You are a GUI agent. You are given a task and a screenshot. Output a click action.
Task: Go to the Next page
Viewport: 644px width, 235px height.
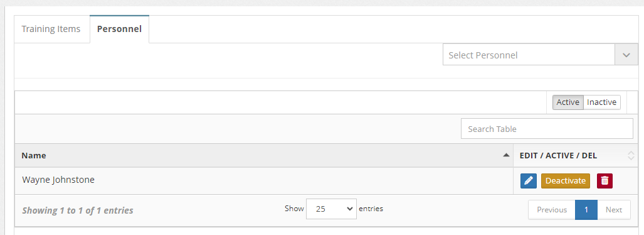coord(614,210)
